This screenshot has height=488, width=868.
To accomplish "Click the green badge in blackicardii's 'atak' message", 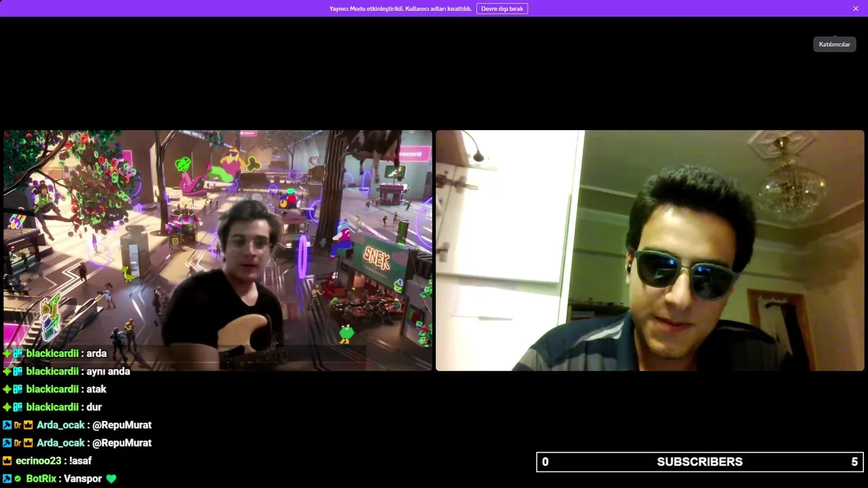I will pos(7,389).
